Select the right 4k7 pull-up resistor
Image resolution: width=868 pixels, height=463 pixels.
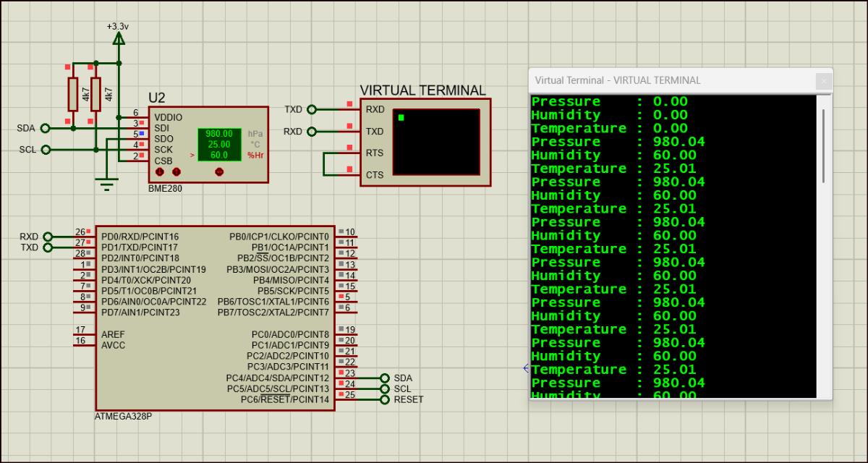click(x=95, y=93)
